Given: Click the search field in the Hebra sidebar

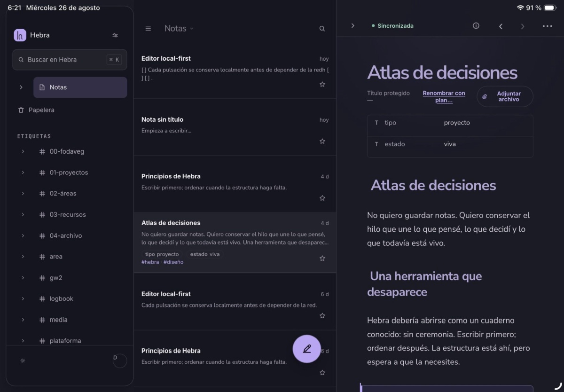Looking at the screenshot, I should [x=70, y=60].
